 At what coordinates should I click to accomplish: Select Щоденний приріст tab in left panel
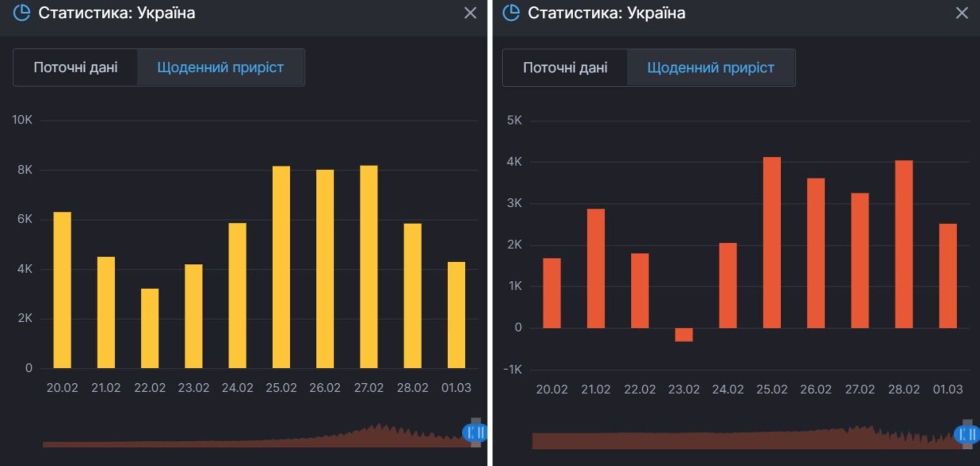220,68
